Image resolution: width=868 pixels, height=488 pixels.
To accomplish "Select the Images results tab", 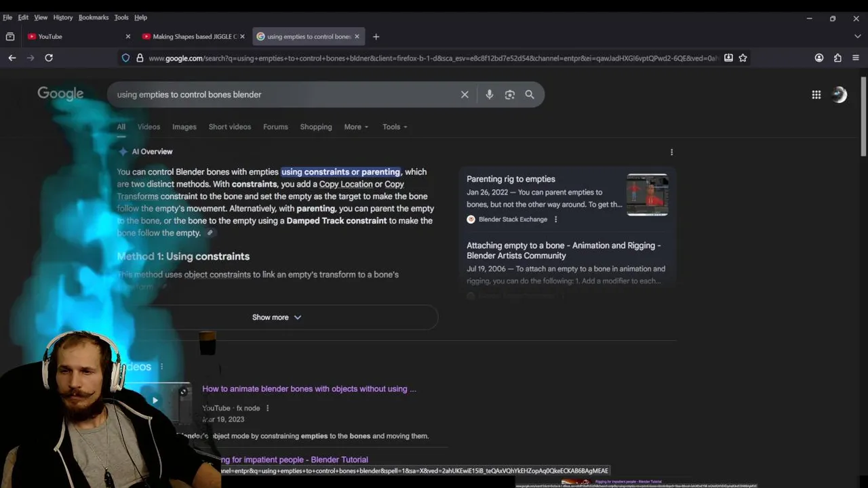I will click(x=184, y=127).
